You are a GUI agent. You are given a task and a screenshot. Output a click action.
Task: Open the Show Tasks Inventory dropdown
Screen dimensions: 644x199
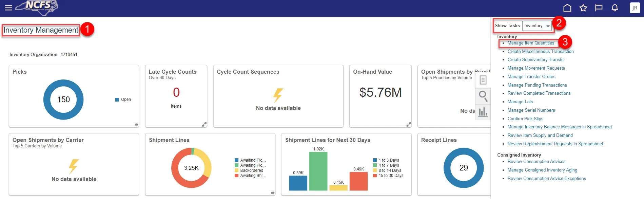pyautogui.click(x=537, y=26)
